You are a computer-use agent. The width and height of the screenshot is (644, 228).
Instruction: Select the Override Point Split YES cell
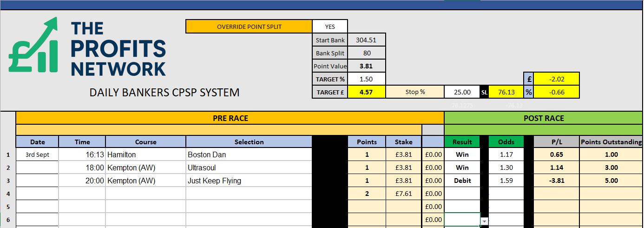(329, 27)
